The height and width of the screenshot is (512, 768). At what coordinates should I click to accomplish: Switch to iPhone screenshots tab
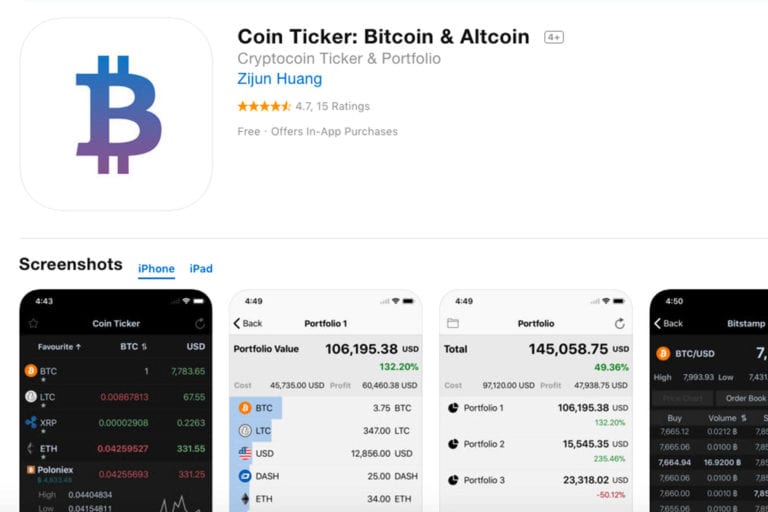pos(156,268)
